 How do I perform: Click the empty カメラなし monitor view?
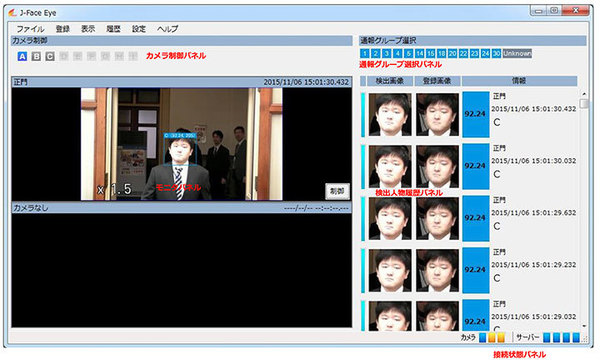coord(181,270)
